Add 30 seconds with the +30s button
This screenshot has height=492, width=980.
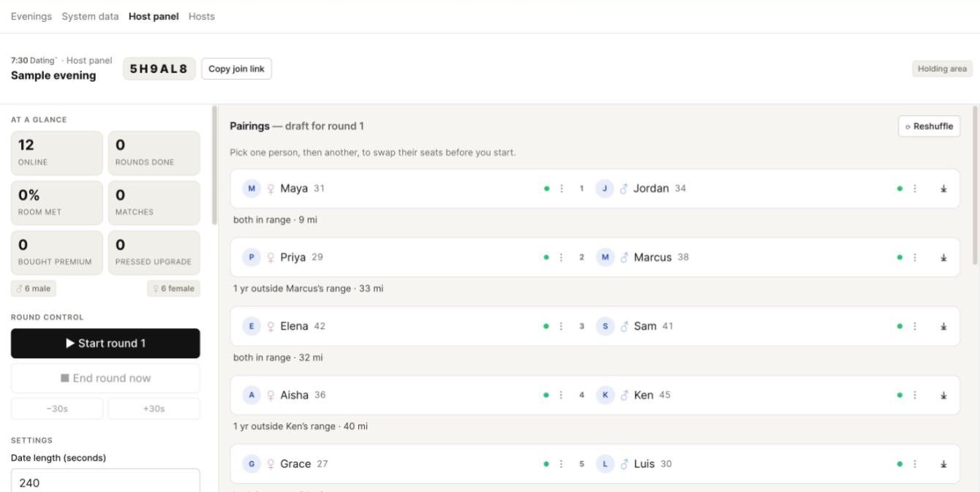click(154, 409)
